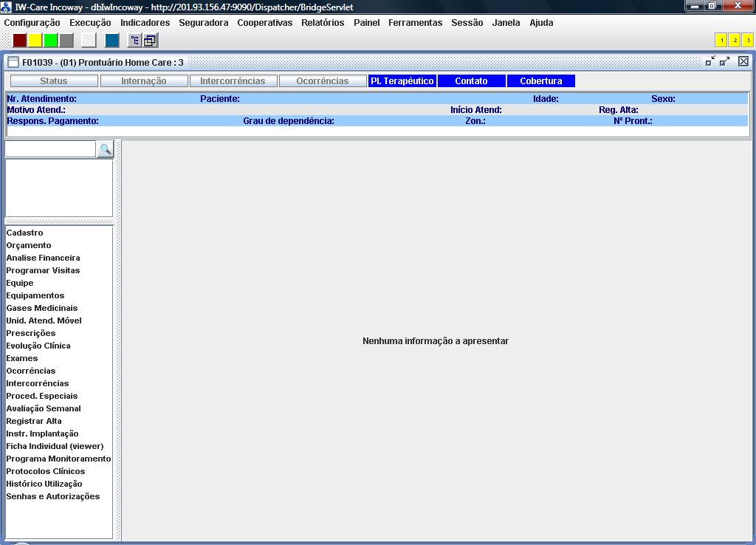Click the Prontuário window title icon
Viewport: 756px width, 545px height.
pos(13,62)
